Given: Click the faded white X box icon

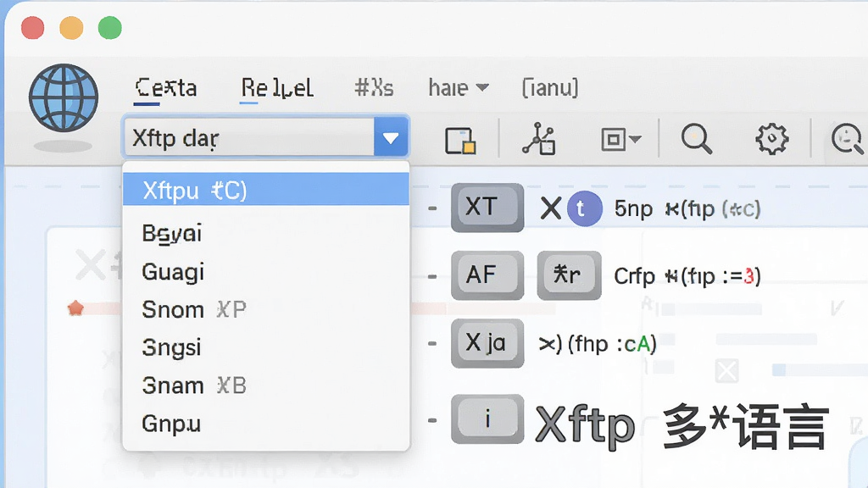Looking at the screenshot, I should pyautogui.click(x=726, y=370).
